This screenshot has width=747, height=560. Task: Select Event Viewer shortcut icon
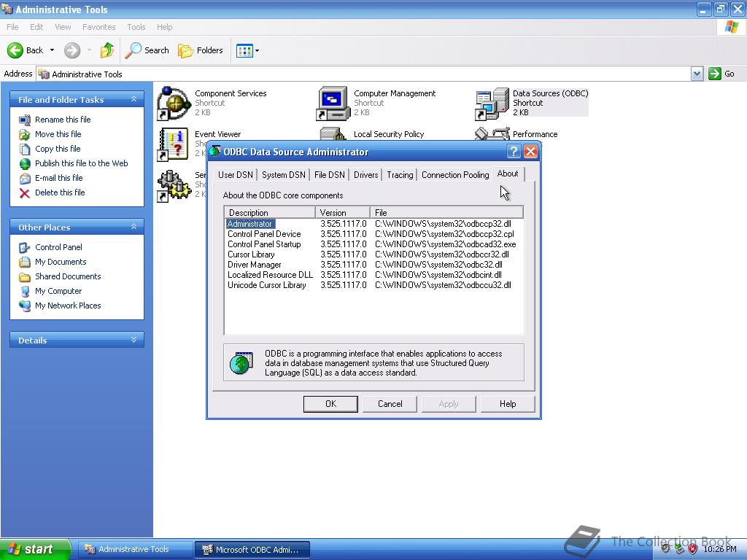tap(174, 144)
